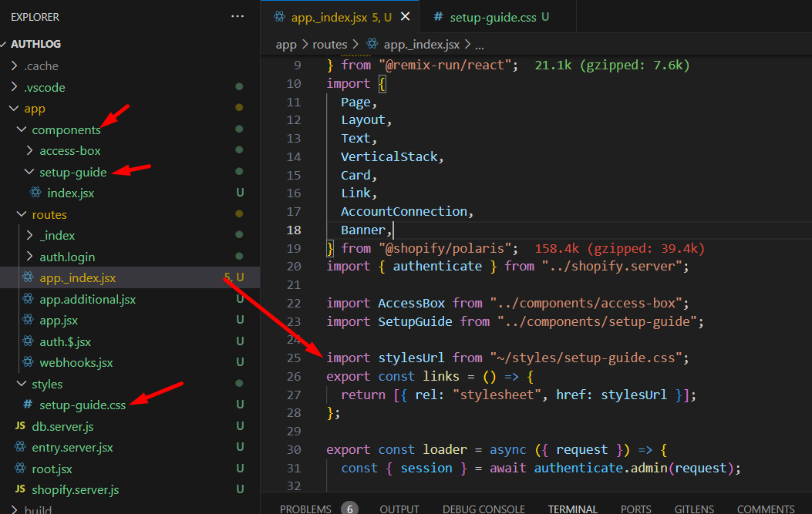
Task: Open the COMMENTS panel tab
Action: (x=766, y=509)
